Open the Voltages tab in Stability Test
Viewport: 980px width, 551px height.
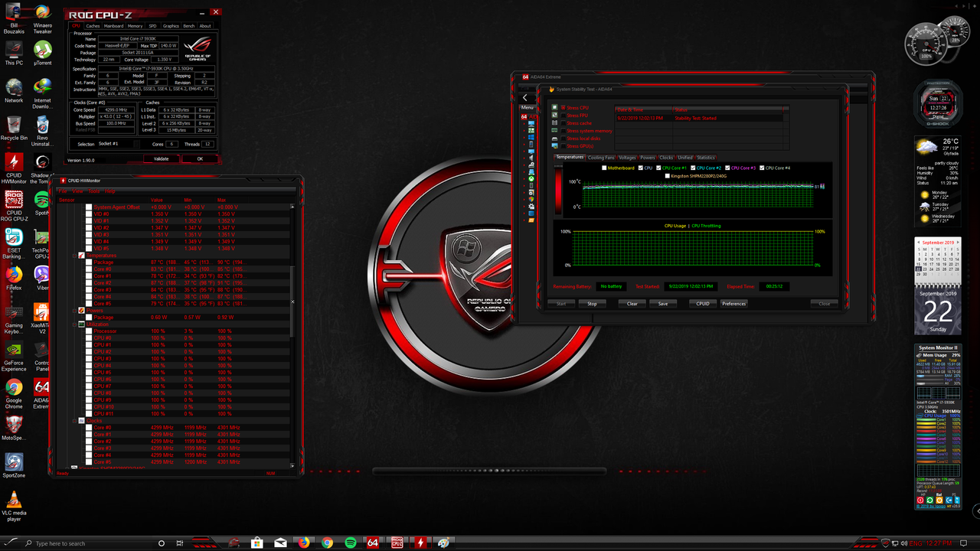coord(628,158)
